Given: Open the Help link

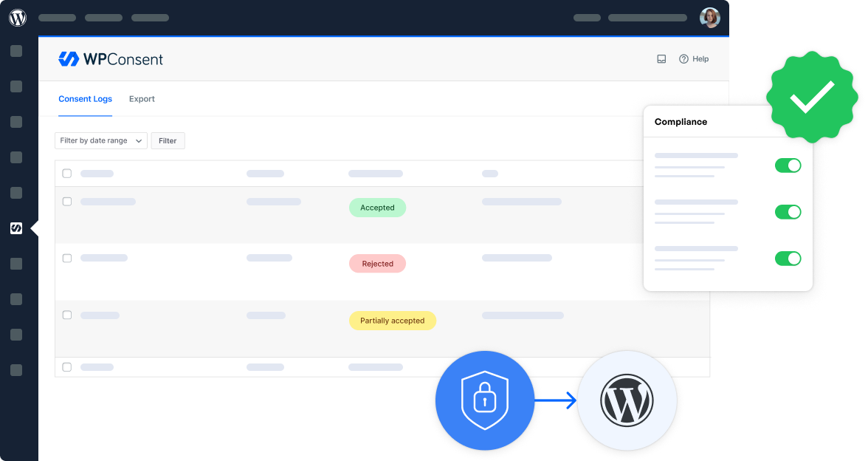Looking at the screenshot, I should point(694,59).
